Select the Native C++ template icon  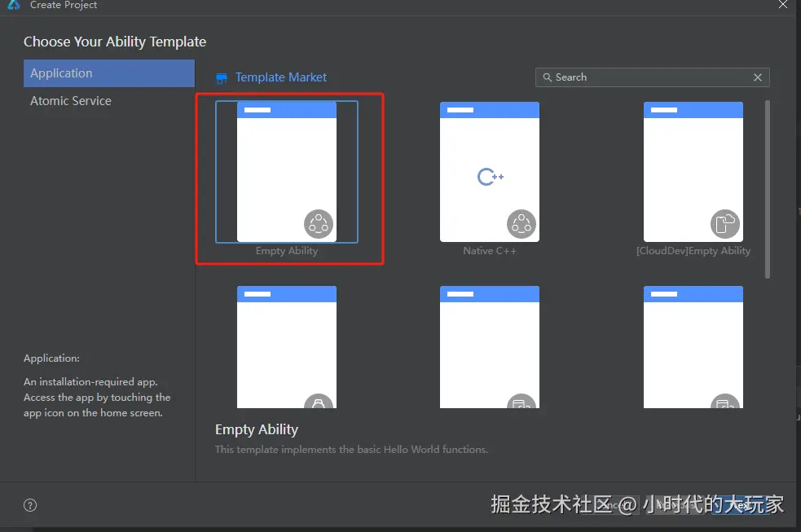click(x=522, y=223)
